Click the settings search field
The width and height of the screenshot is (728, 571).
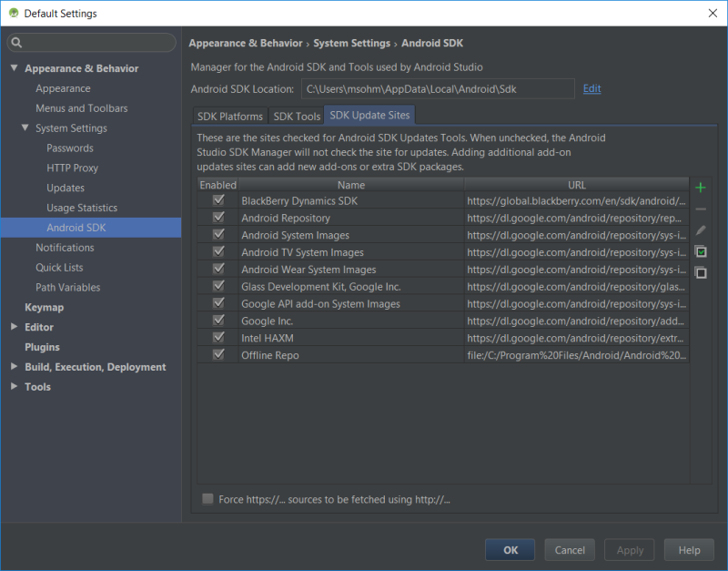coord(92,43)
